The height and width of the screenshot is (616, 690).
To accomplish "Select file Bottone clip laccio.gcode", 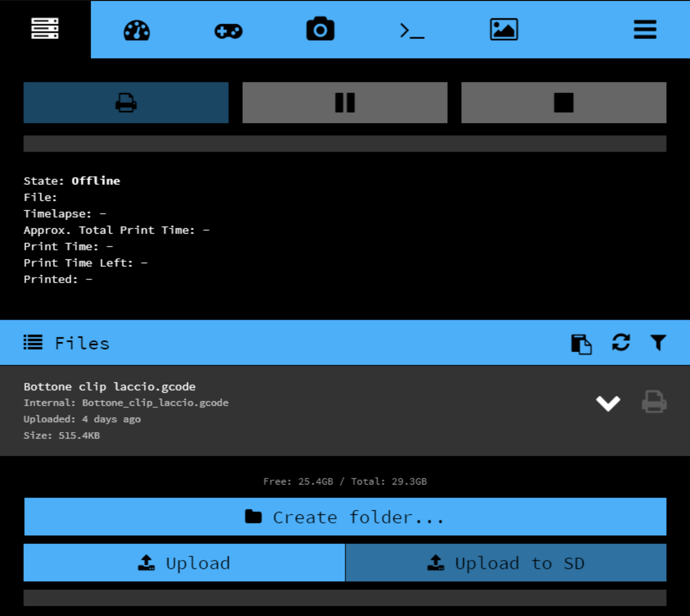I will [x=110, y=387].
